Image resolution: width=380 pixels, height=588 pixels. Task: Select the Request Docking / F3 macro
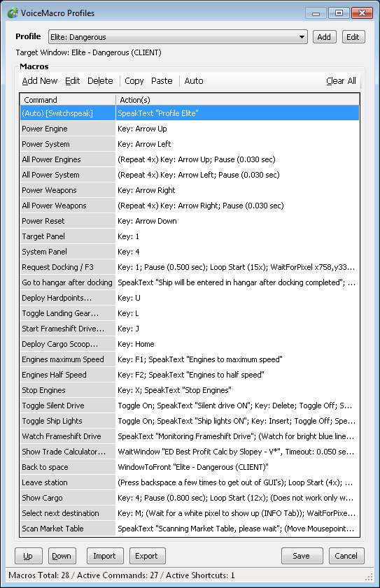(190, 267)
